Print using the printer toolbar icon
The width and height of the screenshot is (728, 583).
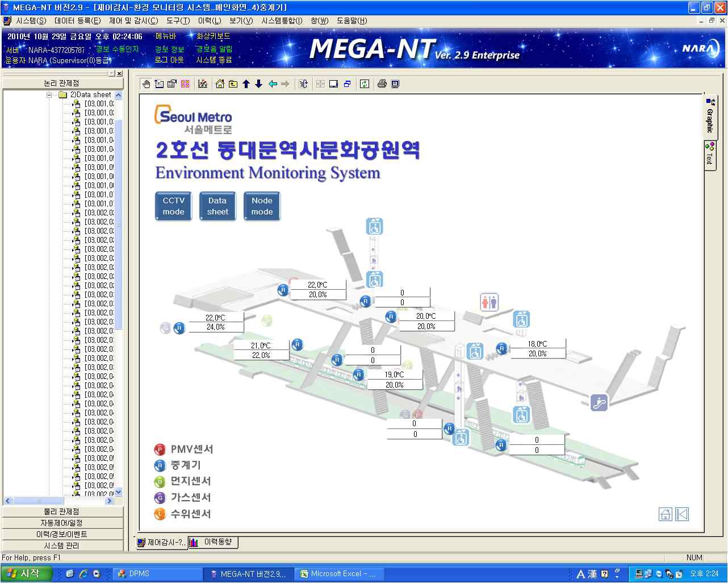[382, 84]
